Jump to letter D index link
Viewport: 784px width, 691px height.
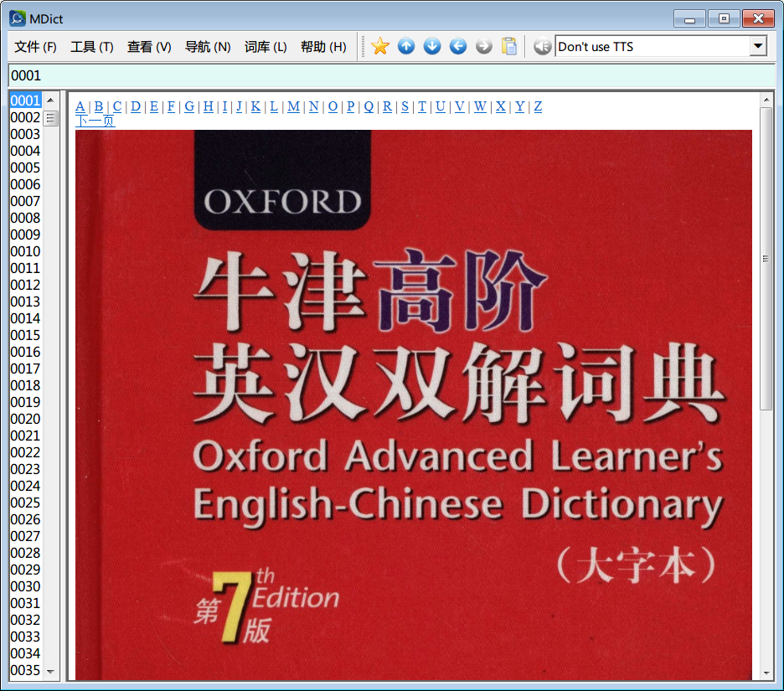tap(136, 106)
